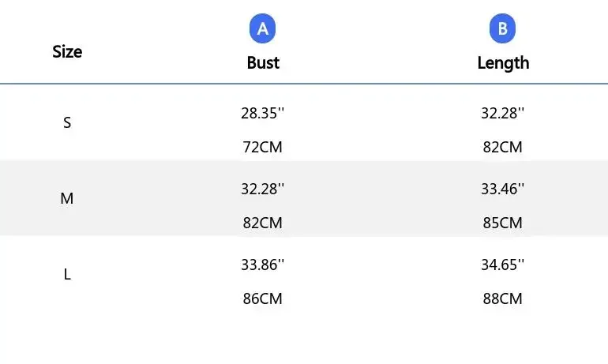Click the 82CM bust value for M

[262, 223]
